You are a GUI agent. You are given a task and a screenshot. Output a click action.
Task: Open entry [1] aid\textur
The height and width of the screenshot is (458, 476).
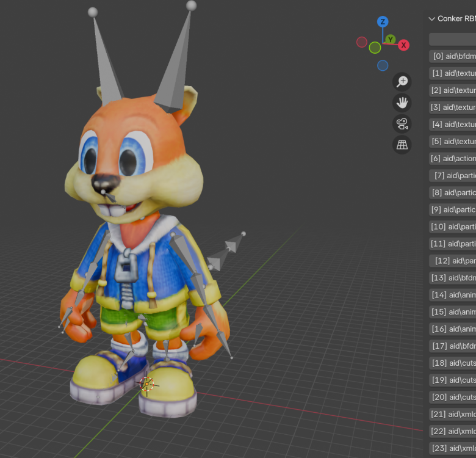[452, 73]
